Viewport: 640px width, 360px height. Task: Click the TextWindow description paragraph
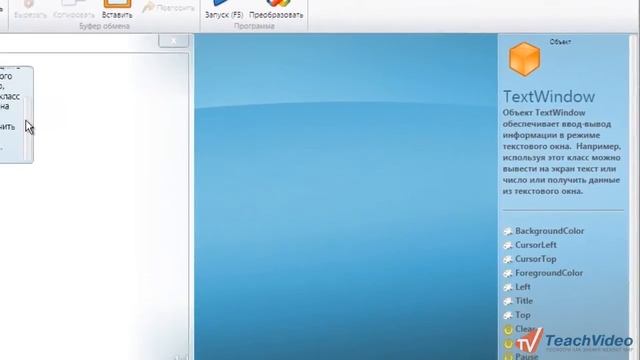pyautogui.click(x=562, y=152)
